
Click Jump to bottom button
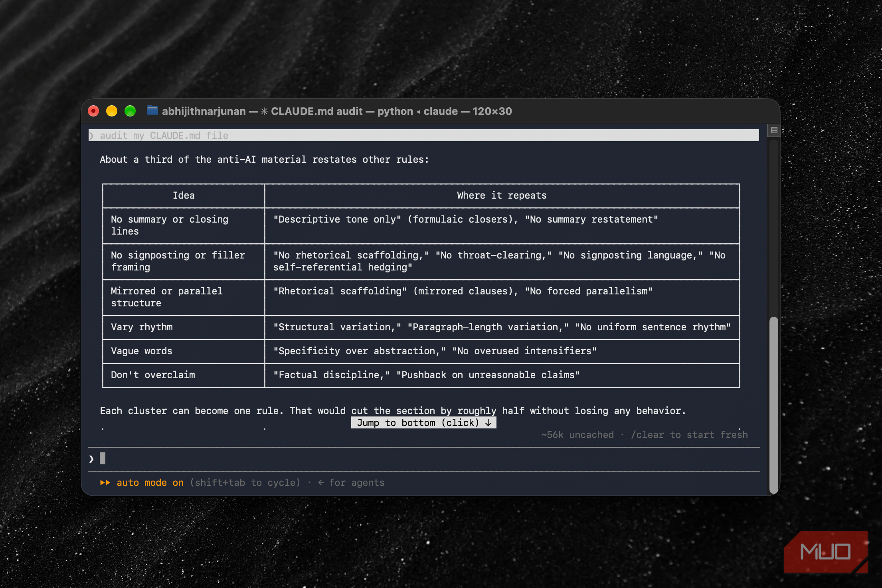(423, 423)
